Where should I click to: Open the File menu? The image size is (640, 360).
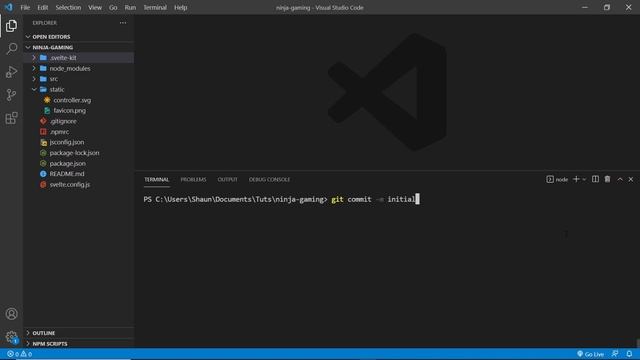click(x=25, y=7)
